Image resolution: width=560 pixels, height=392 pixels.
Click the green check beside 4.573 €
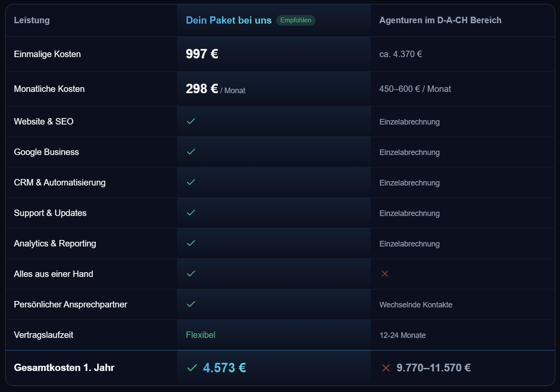pos(192,368)
